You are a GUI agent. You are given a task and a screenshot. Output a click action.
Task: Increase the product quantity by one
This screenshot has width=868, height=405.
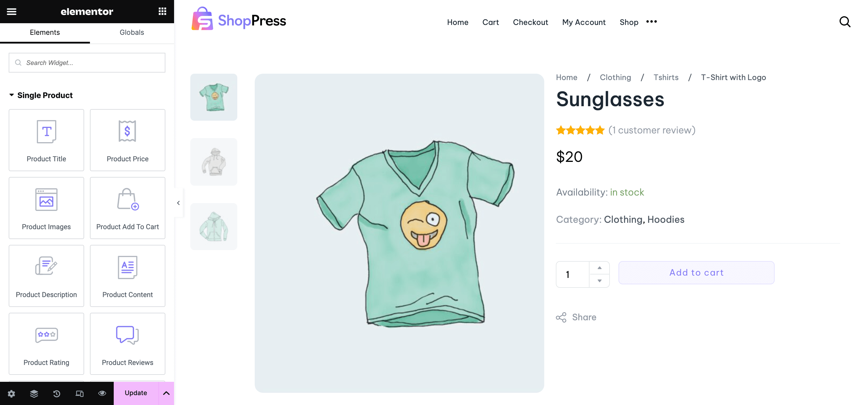599,268
